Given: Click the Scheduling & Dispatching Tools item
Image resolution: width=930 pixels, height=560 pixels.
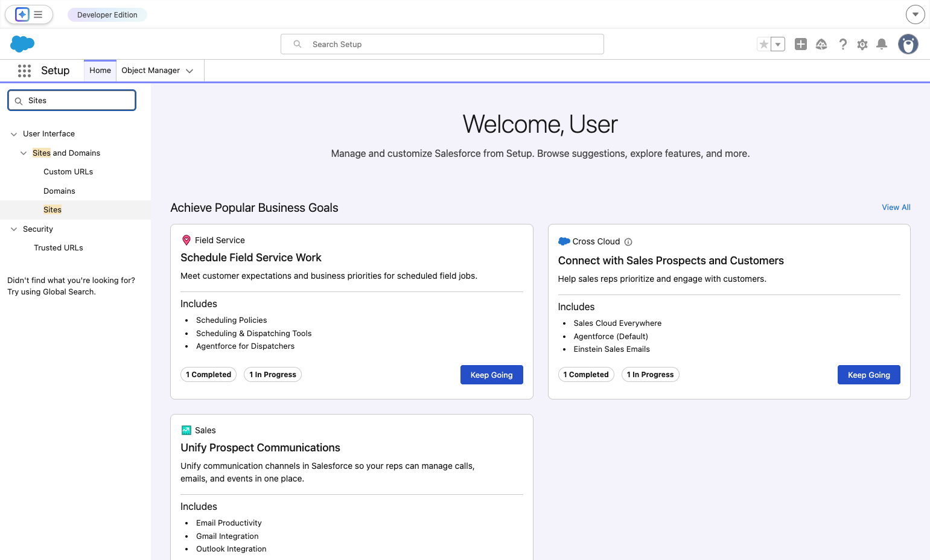Looking at the screenshot, I should coord(253,334).
